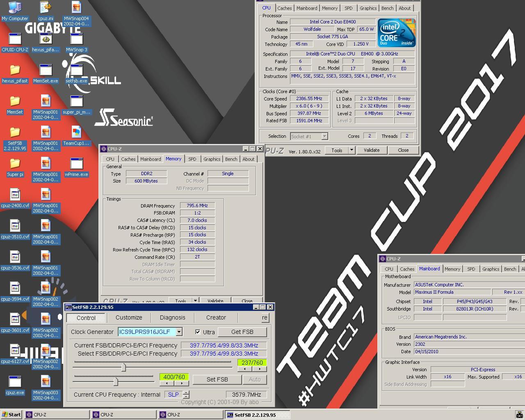Click the Select FSB/DDR frequency field
The width and height of the screenshot is (525, 420).
coord(224,354)
